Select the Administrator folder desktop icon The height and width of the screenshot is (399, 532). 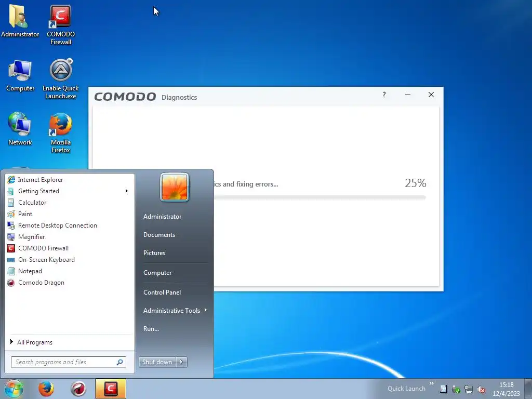coord(20,20)
